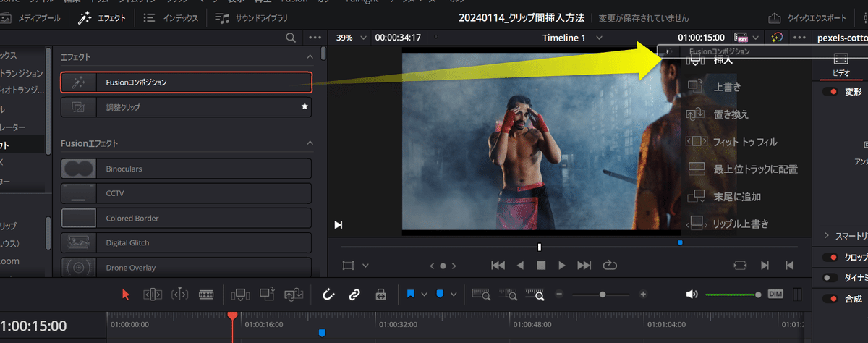This screenshot has width=868, height=343.
Task: Toggle the 変形 switch in the inspector
Action: 830,91
